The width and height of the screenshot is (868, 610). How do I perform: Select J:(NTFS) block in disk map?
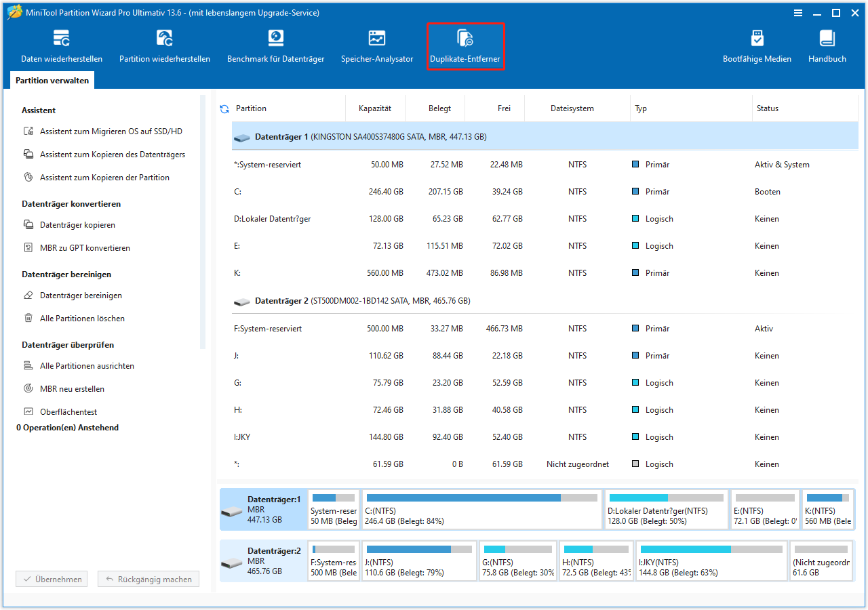point(419,561)
